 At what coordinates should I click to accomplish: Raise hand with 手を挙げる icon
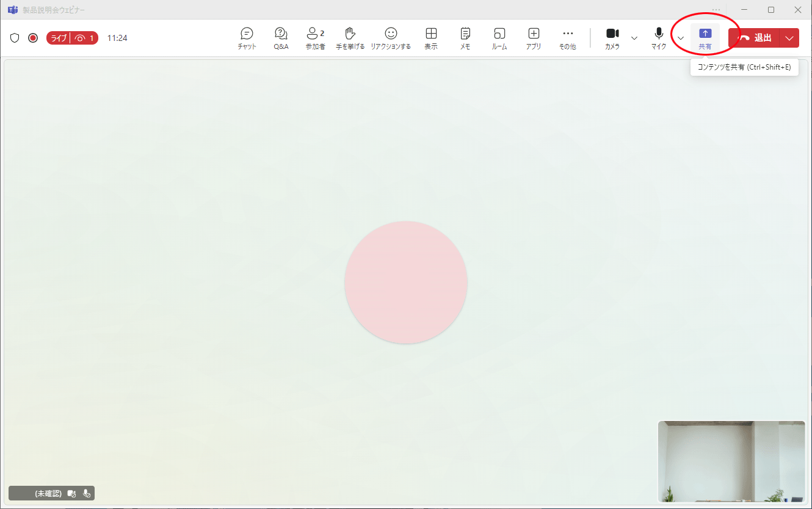pos(350,38)
